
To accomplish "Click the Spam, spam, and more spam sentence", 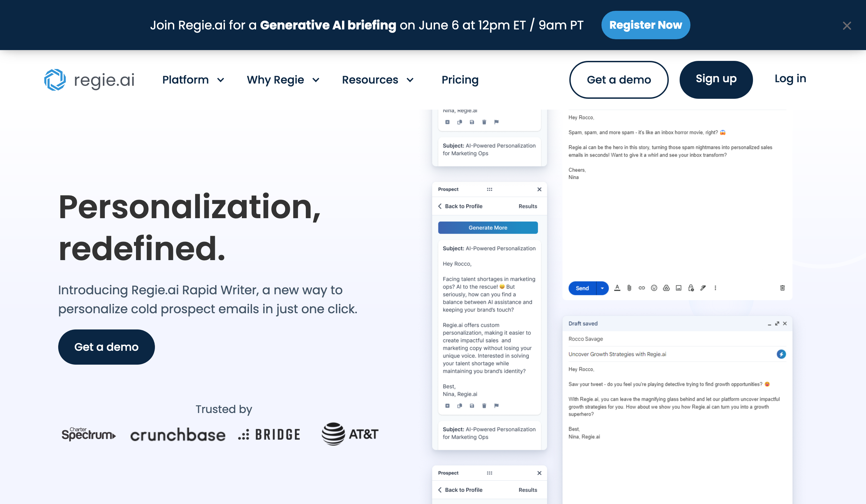I will (647, 132).
